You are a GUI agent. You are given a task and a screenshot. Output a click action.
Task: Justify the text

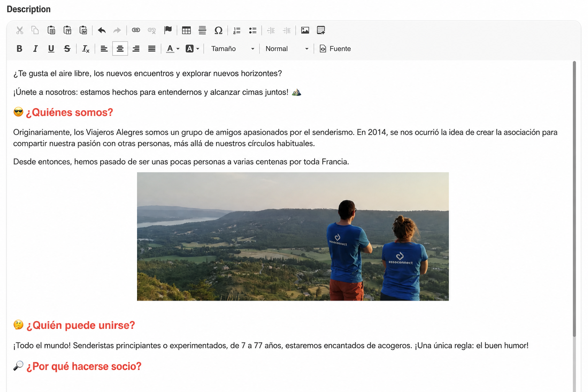152,49
